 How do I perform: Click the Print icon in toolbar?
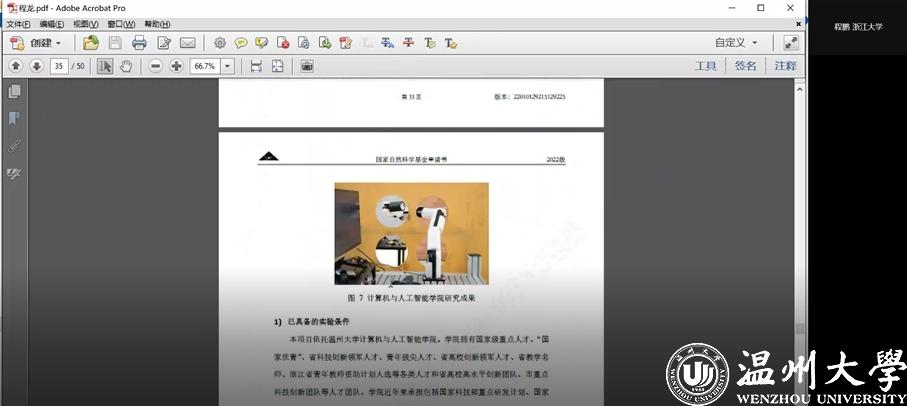click(x=139, y=43)
